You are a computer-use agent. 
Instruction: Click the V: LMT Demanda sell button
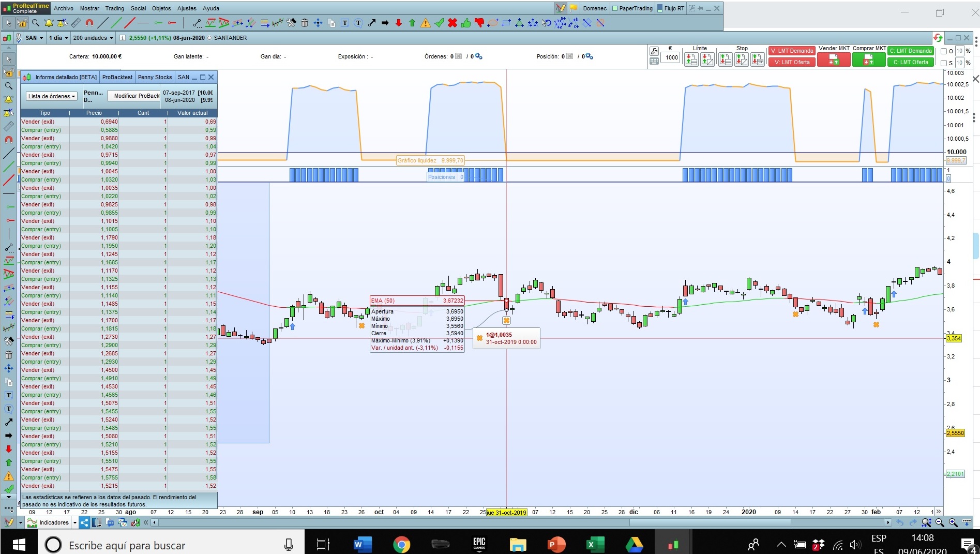click(792, 51)
